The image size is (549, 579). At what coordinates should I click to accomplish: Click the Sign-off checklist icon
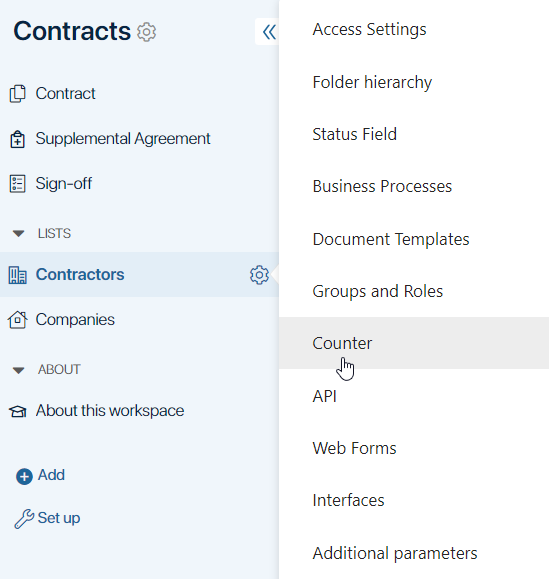(x=17, y=184)
